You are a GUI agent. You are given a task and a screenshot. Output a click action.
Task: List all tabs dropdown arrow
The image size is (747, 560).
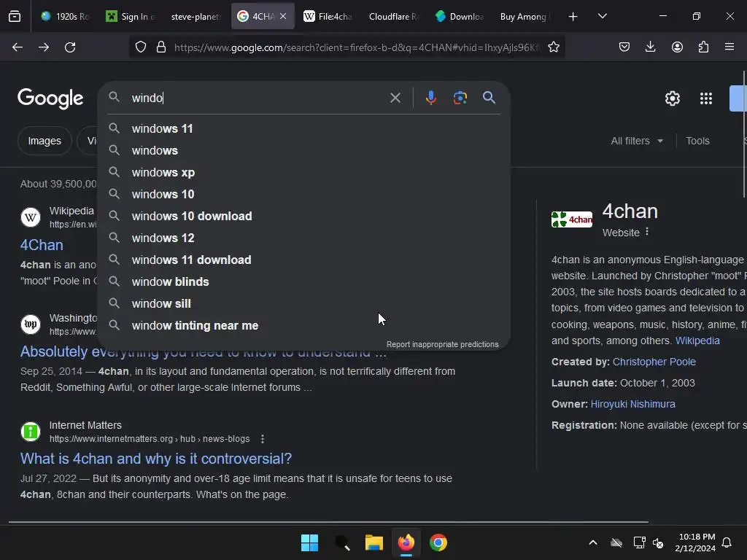point(602,17)
